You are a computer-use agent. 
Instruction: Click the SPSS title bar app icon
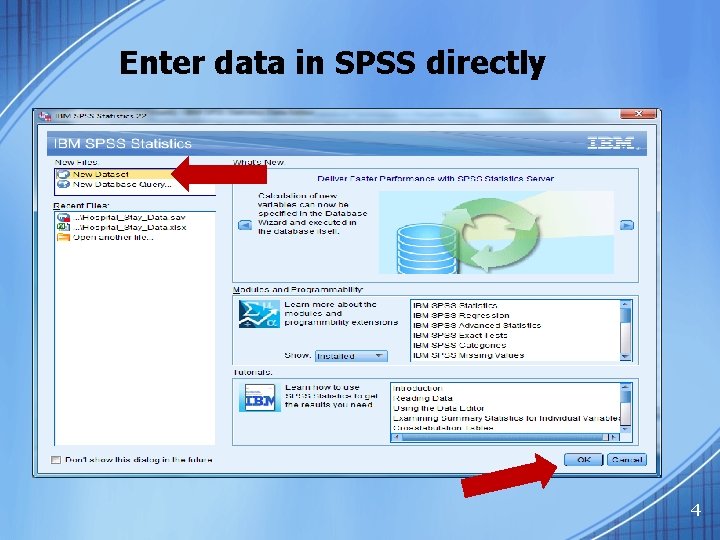45,116
